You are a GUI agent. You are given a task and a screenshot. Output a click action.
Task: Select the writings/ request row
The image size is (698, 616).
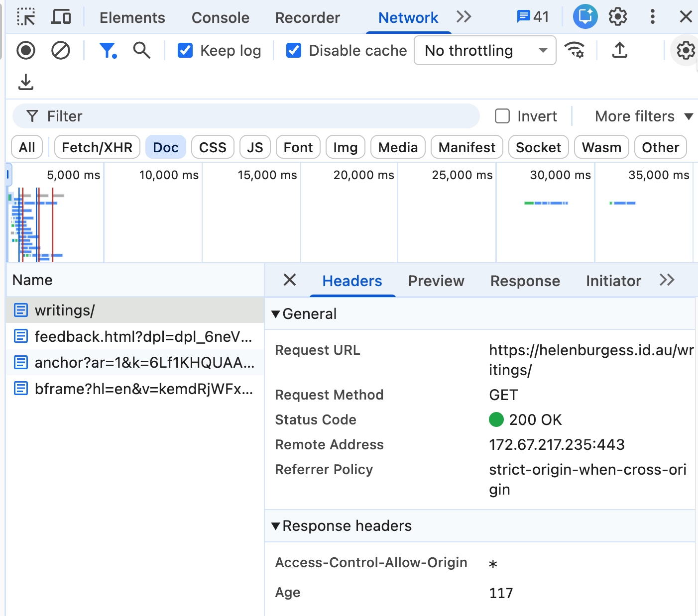coord(135,310)
